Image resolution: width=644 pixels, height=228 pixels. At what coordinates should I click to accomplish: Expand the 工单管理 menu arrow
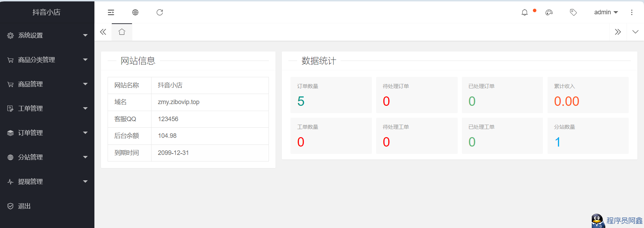tap(85, 109)
